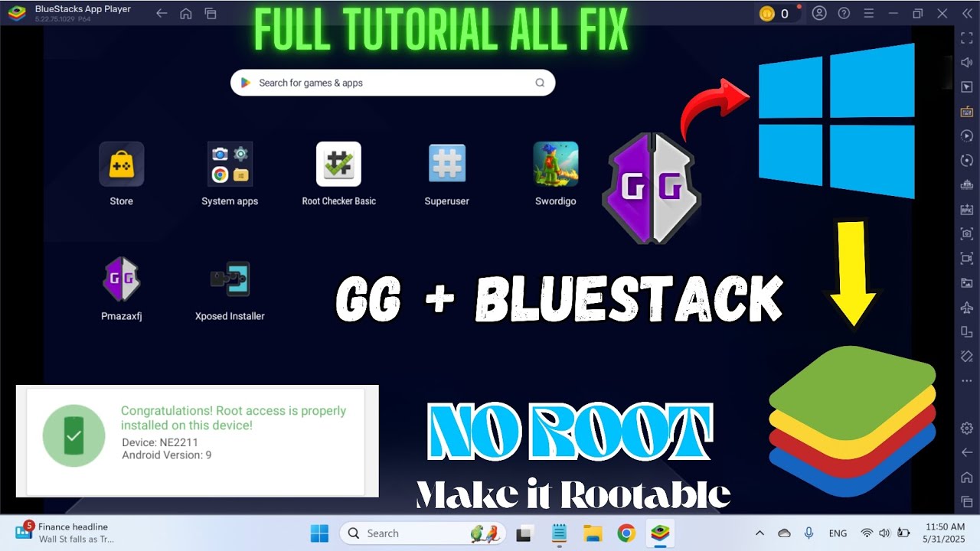Click the Root access congratulations message
980x551 pixels.
pyautogui.click(x=234, y=418)
